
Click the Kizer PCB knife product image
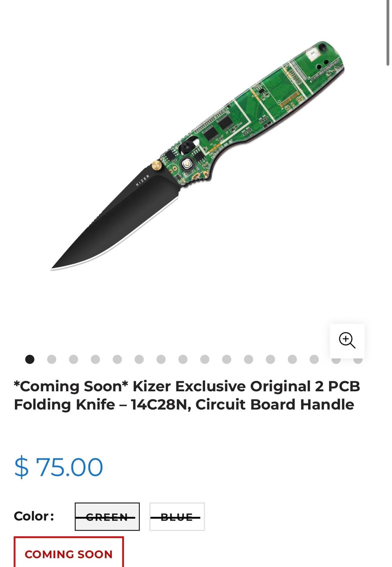point(198,156)
